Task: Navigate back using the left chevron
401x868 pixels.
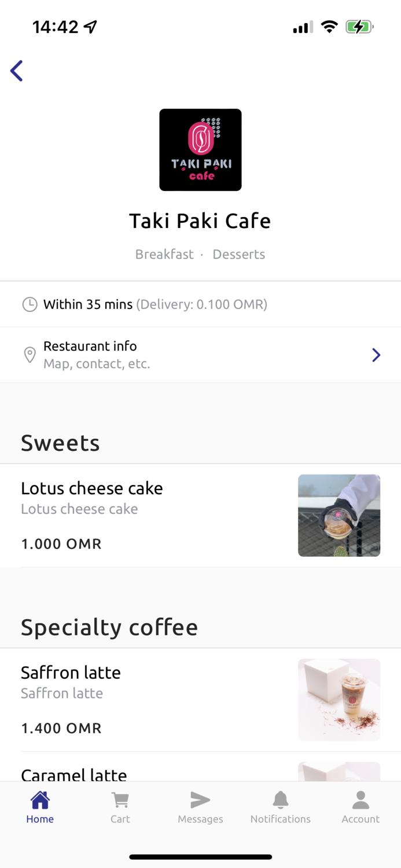Action: click(x=16, y=71)
